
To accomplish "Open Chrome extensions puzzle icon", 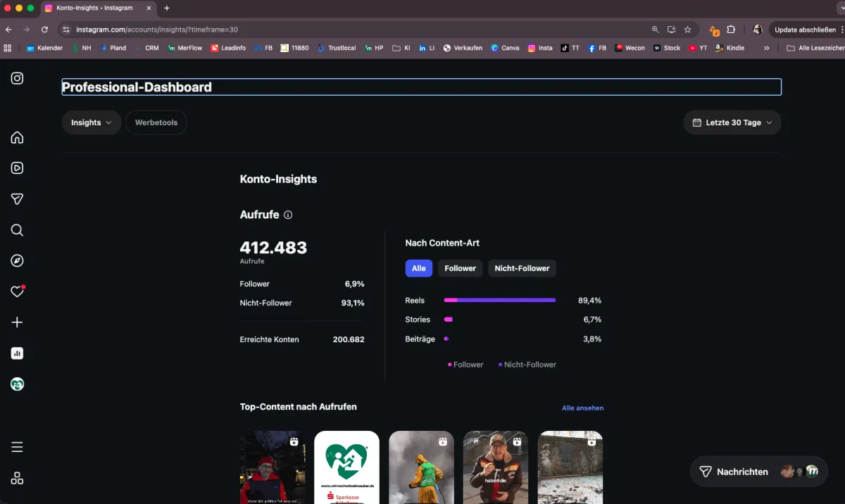I will [x=731, y=30].
